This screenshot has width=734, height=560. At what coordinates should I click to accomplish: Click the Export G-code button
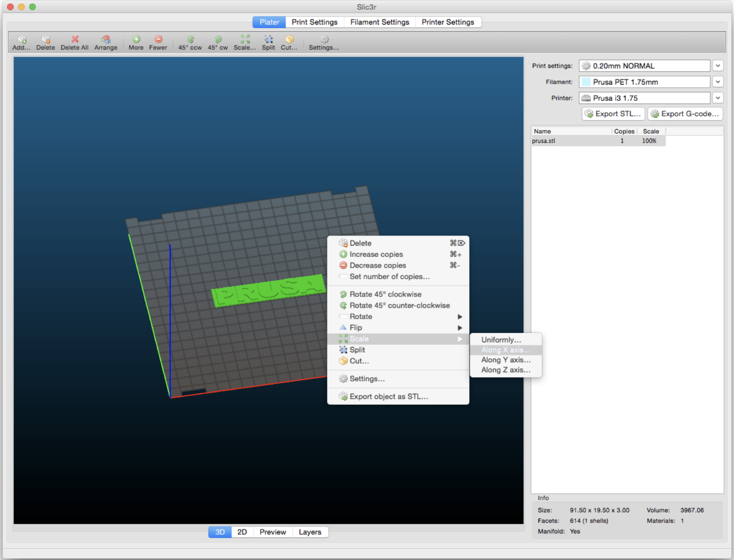685,114
